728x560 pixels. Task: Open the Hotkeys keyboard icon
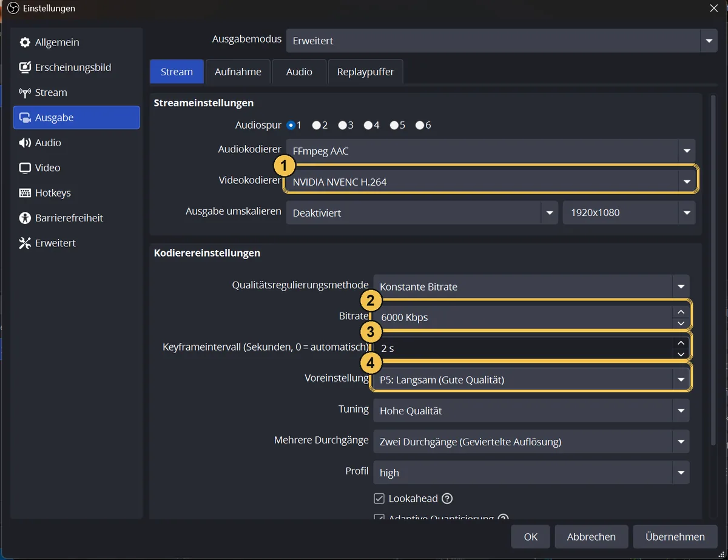click(25, 193)
